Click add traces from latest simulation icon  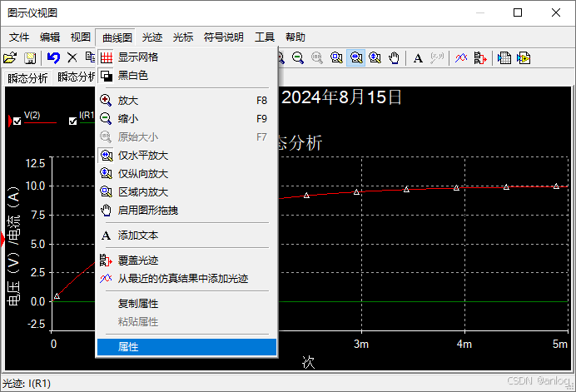[x=461, y=58]
